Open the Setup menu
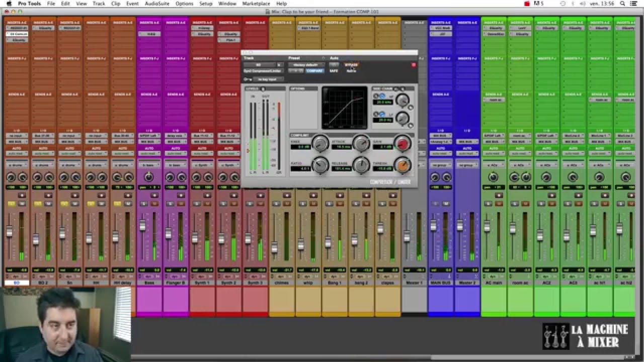Viewport: 644px width, 362px height. [x=206, y=4]
